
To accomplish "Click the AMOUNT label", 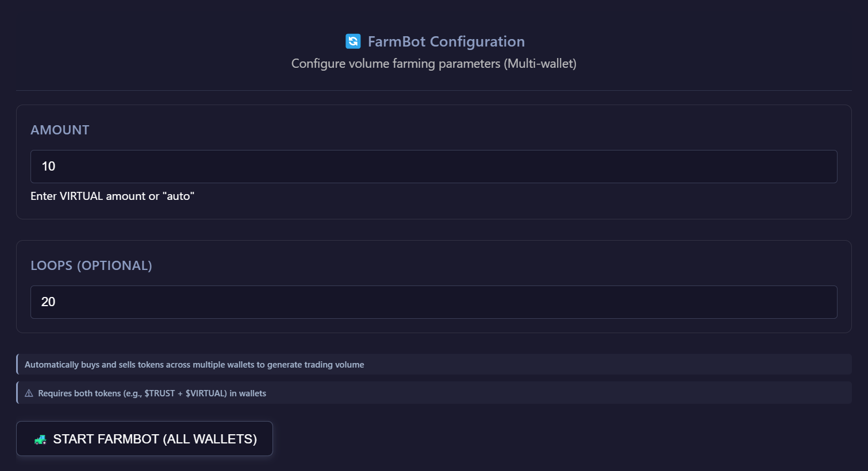I will pyautogui.click(x=60, y=130).
